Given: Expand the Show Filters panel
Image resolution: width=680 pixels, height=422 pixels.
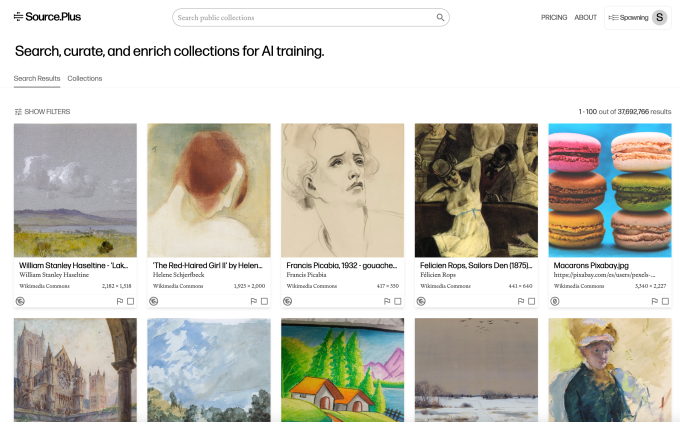Looking at the screenshot, I should pyautogui.click(x=42, y=112).
